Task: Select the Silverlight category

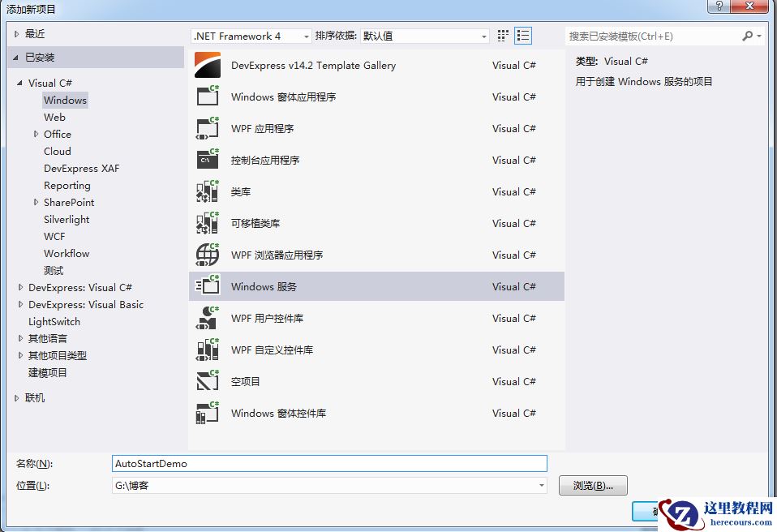Action: pos(67,220)
